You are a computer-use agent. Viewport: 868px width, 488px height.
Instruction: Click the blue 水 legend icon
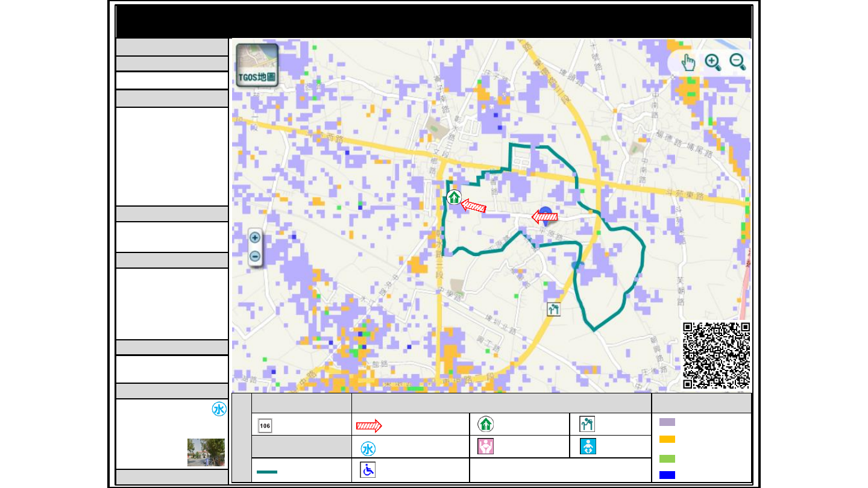pyautogui.click(x=368, y=449)
